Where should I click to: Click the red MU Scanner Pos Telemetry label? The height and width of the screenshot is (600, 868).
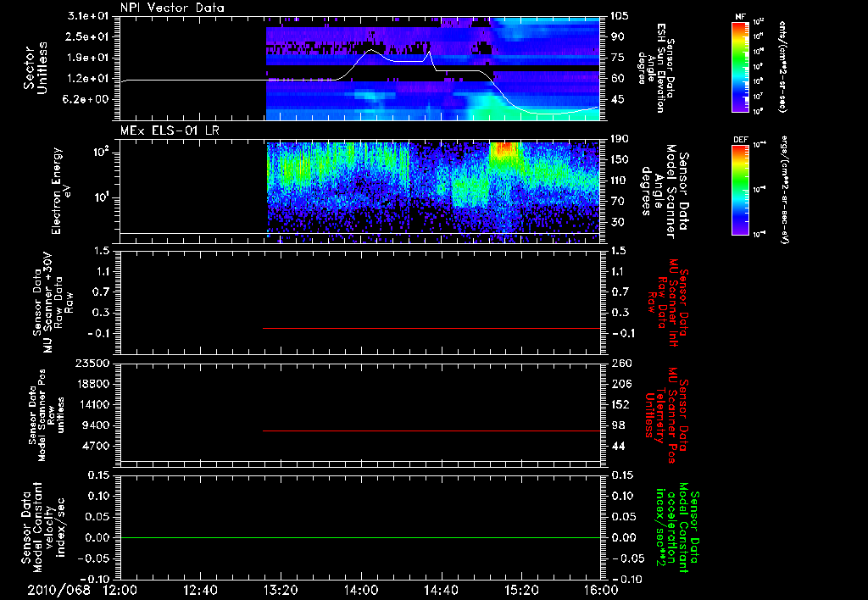[x=667, y=415]
